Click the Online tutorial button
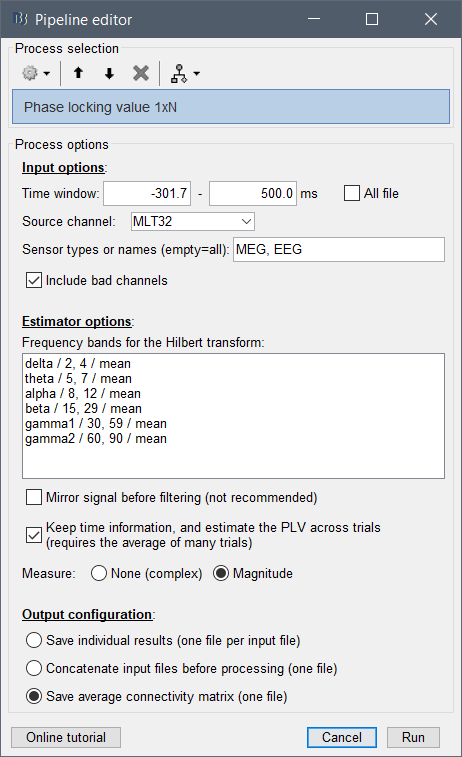 (x=66, y=737)
